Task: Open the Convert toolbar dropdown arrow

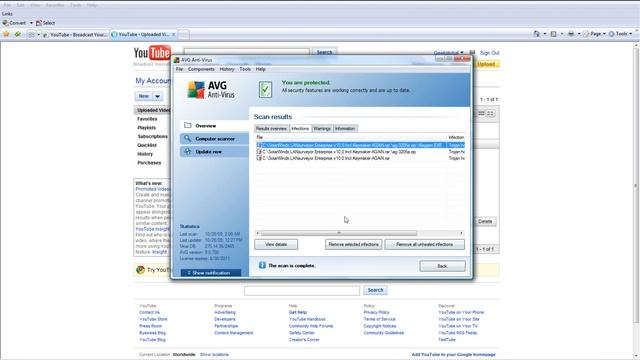Action: point(31,23)
